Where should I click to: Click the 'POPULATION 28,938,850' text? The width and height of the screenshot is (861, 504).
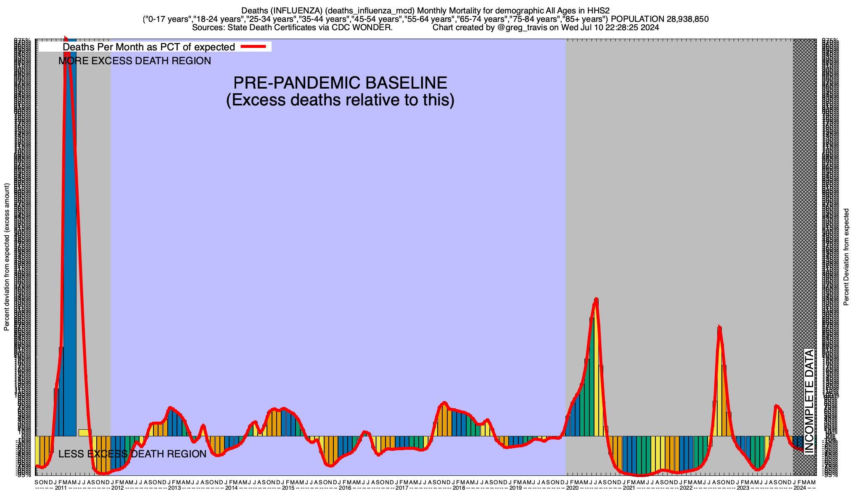coord(660,19)
